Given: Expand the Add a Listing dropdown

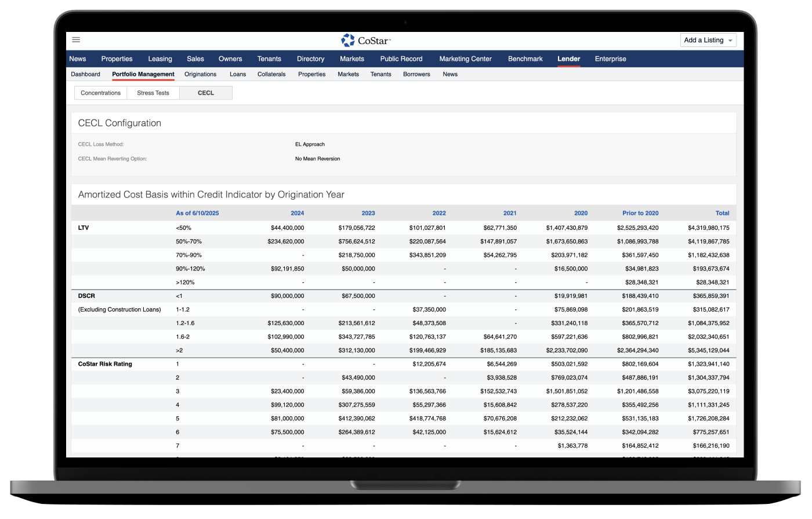Looking at the screenshot, I should (x=708, y=40).
